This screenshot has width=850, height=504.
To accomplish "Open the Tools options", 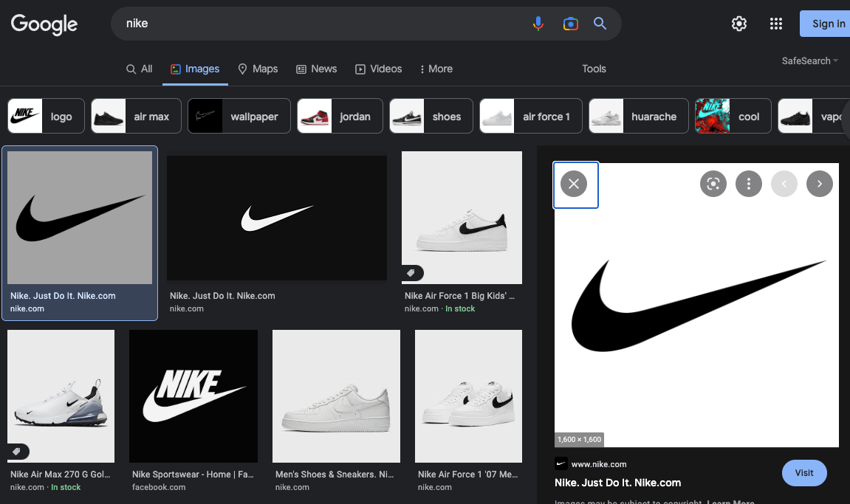I will (x=594, y=69).
